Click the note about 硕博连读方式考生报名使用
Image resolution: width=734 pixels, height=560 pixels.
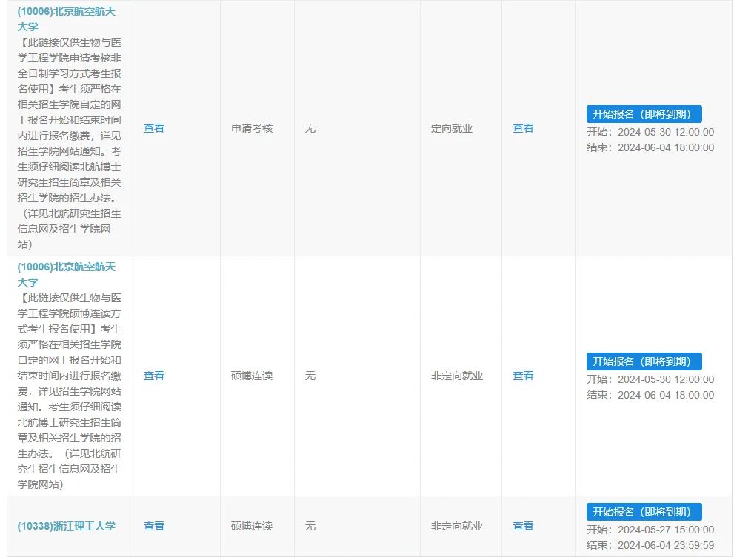pos(70,391)
